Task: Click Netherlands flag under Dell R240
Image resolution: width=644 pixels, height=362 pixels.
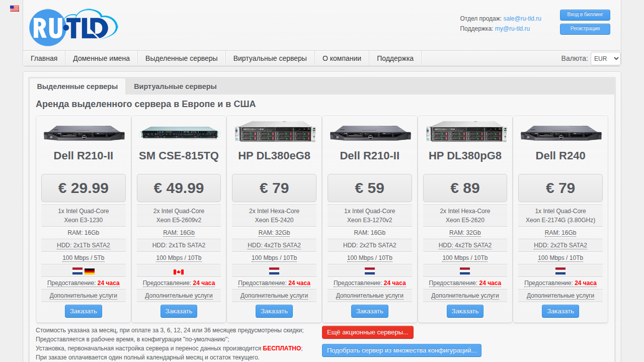Action: [x=560, y=271]
